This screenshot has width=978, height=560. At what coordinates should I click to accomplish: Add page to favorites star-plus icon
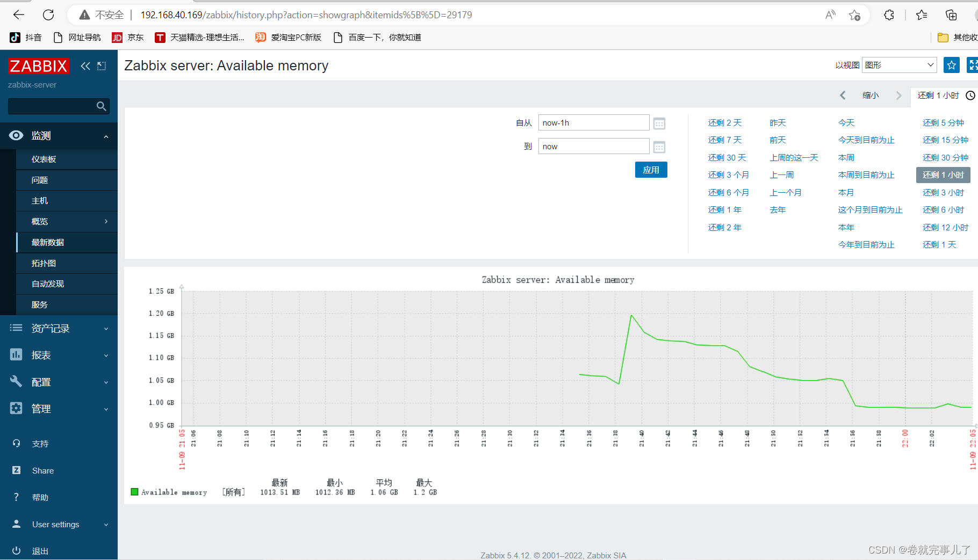(x=854, y=15)
